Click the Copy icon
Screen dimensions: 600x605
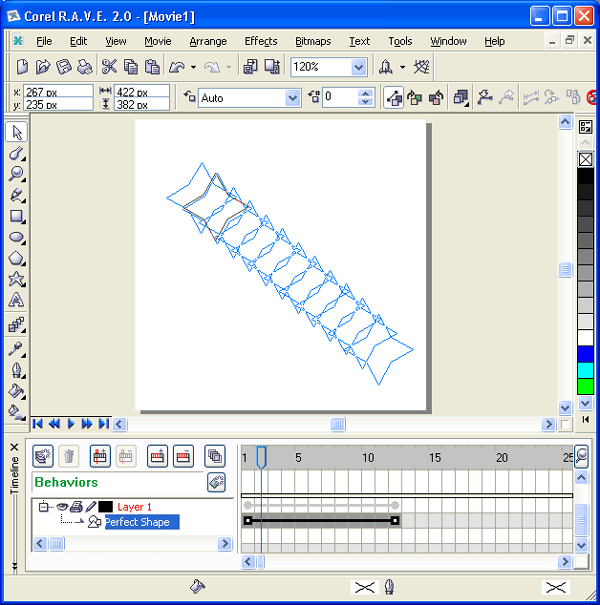131,67
